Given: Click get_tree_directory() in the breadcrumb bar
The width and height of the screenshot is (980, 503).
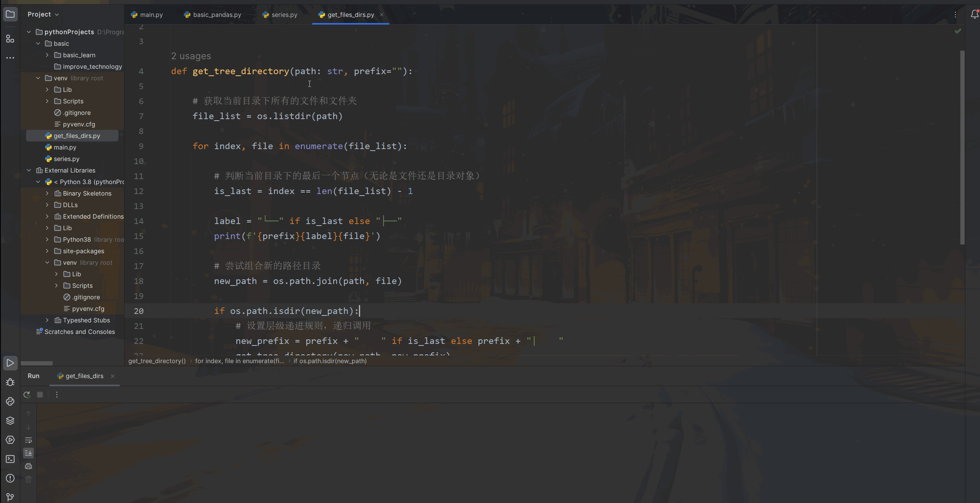Looking at the screenshot, I should [x=157, y=361].
